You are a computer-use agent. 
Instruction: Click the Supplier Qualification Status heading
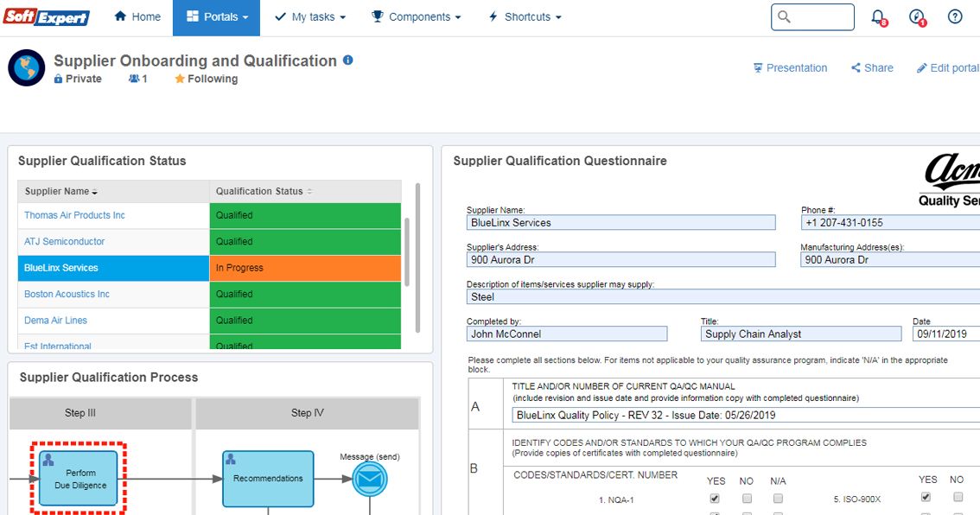tap(102, 161)
